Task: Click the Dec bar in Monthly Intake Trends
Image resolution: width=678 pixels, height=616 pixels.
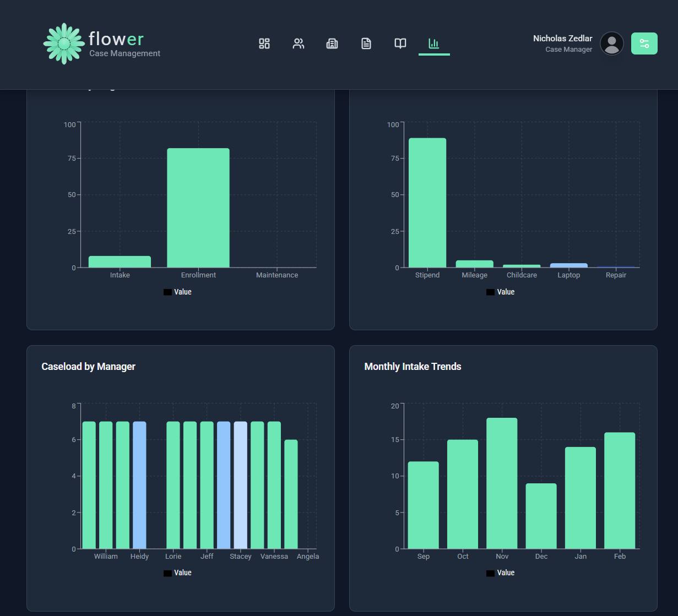Action: click(541, 516)
